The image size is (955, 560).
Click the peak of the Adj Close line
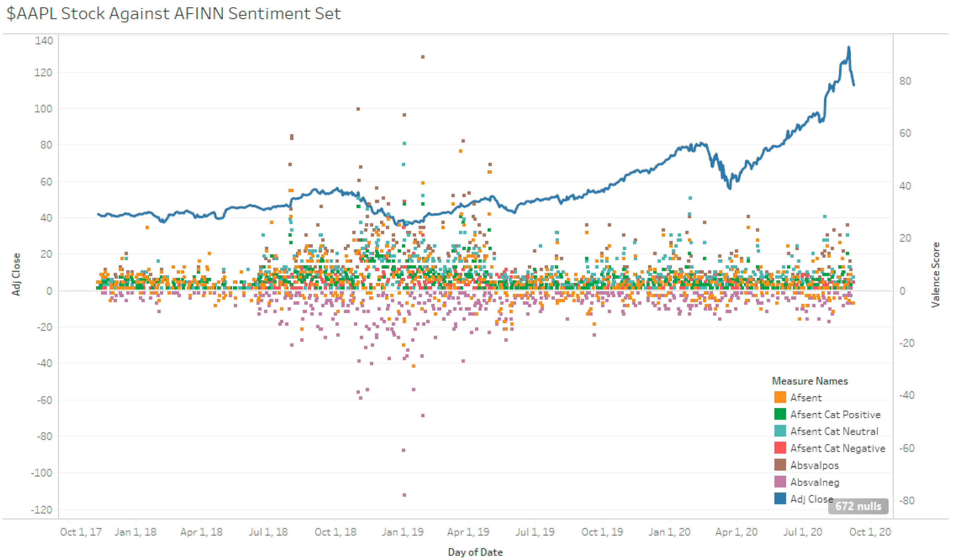coord(849,47)
